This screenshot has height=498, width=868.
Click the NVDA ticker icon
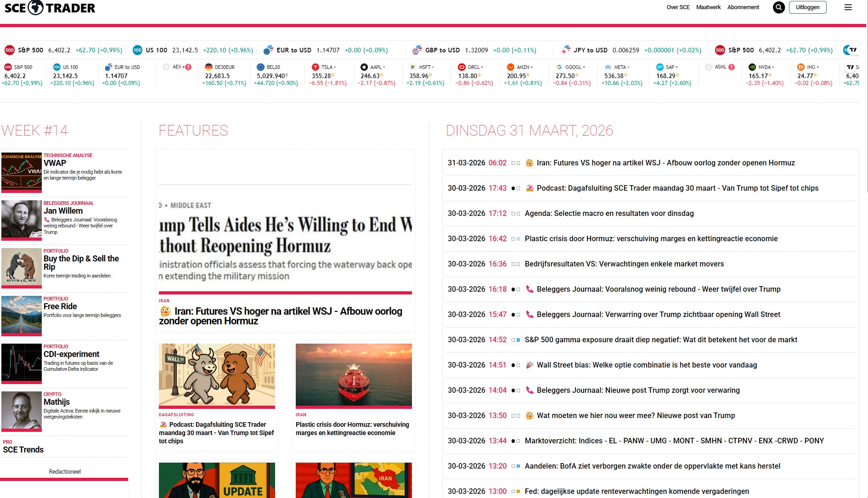pyautogui.click(x=752, y=67)
